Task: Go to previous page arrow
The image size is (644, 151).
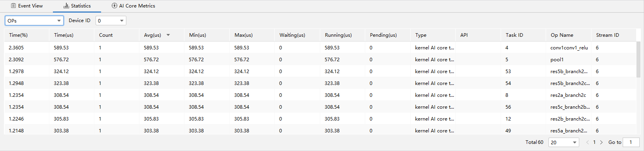Action: (588, 142)
